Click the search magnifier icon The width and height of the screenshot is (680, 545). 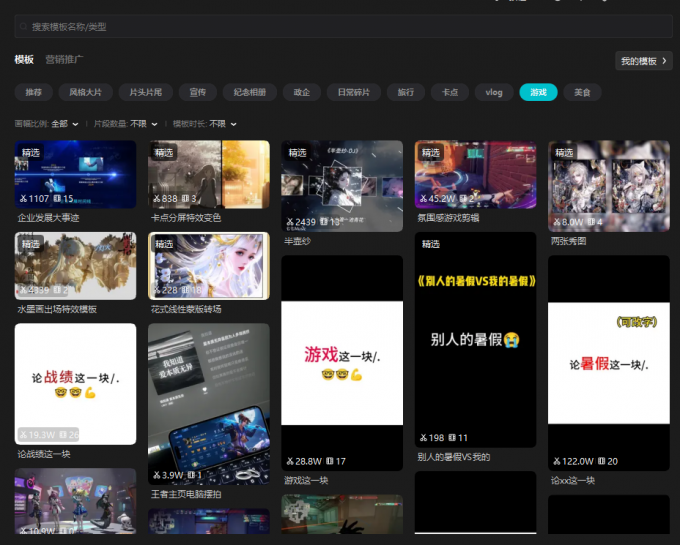23,26
